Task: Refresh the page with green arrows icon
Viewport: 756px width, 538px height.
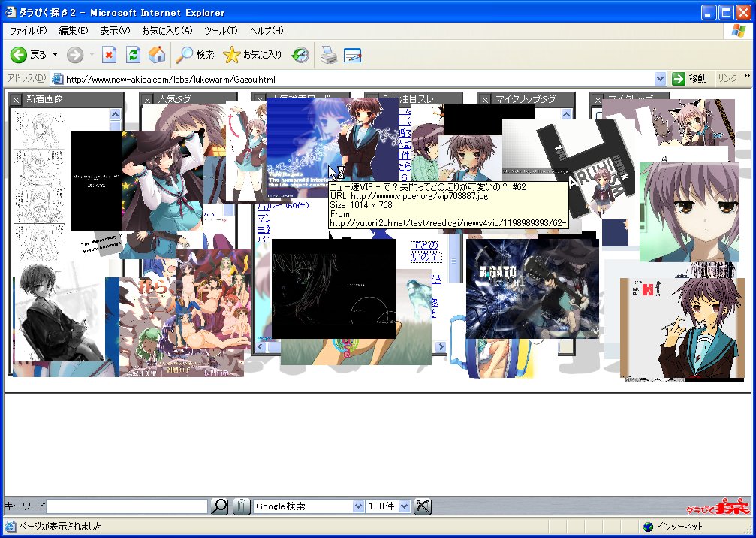Action: click(133, 55)
